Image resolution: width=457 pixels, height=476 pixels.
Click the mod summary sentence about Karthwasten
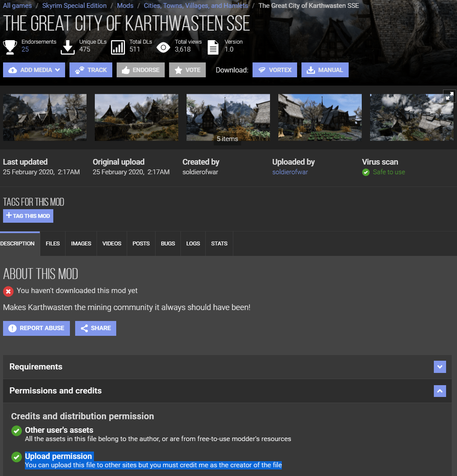(127, 307)
